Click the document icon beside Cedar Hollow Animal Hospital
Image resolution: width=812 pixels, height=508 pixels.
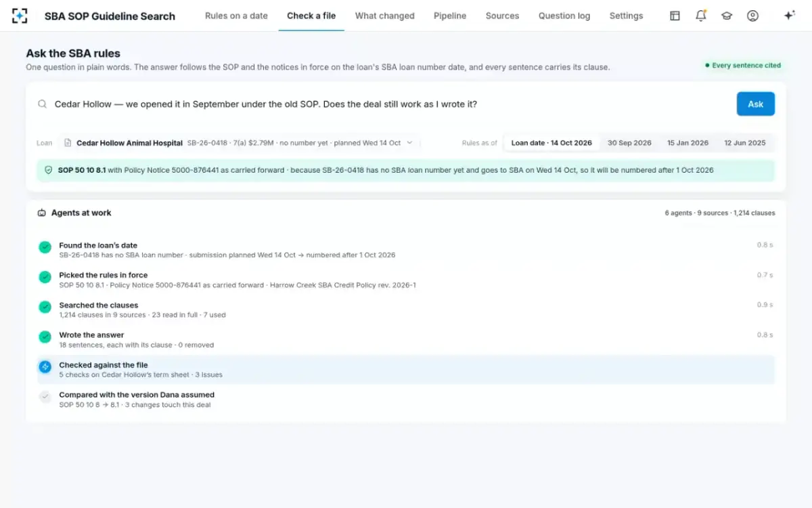click(x=68, y=143)
